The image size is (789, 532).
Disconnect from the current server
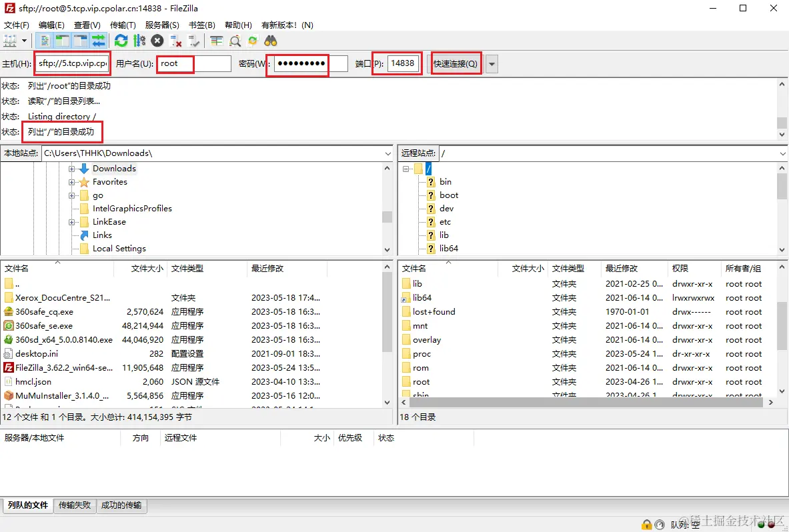[175, 41]
